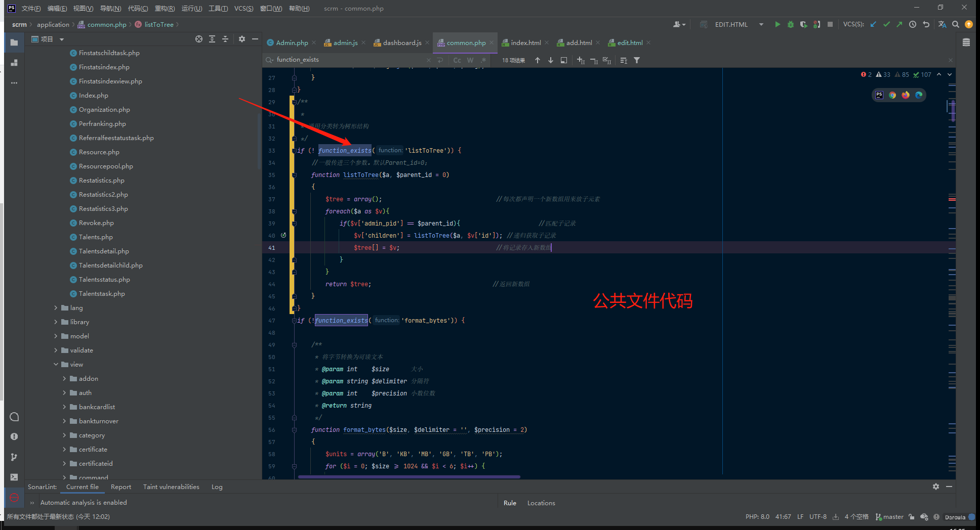The height and width of the screenshot is (530, 980).
Task: Go to next search occurrence arrow
Action: click(x=551, y=60)
